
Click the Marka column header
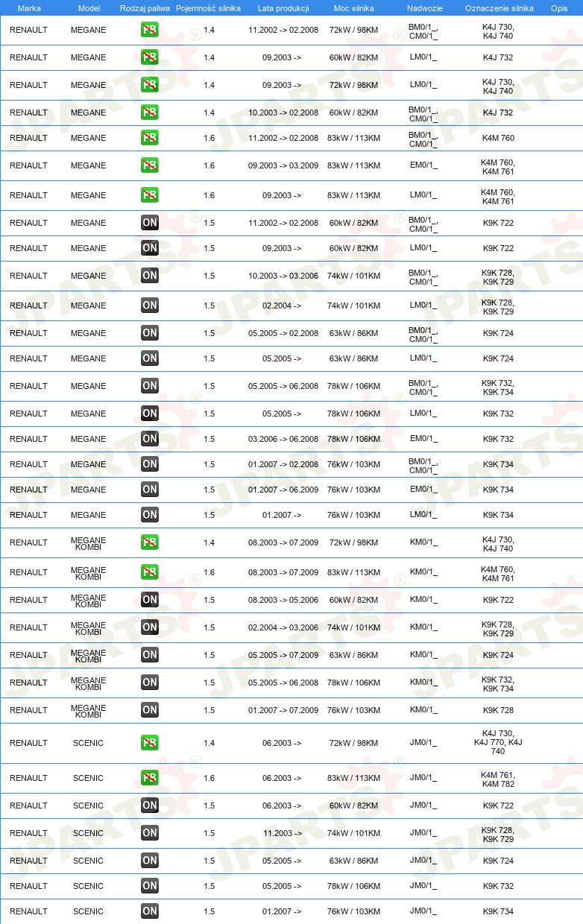coord(29,8)
